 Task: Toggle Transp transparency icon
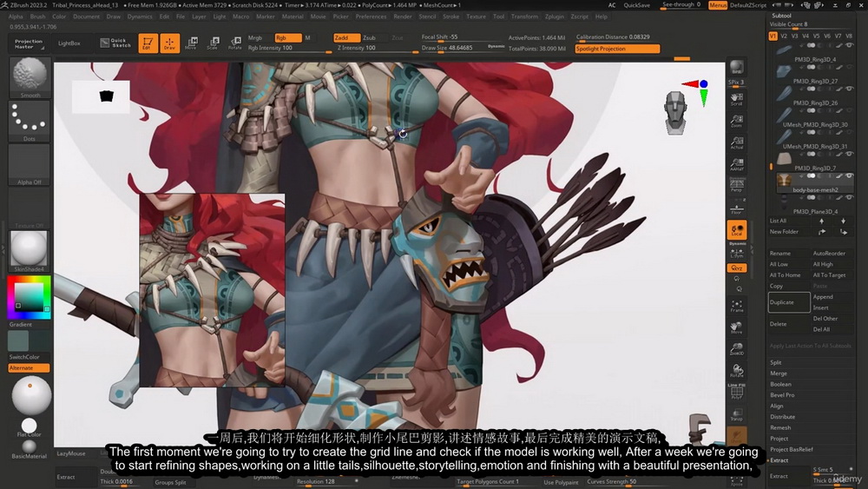[737, 415]
